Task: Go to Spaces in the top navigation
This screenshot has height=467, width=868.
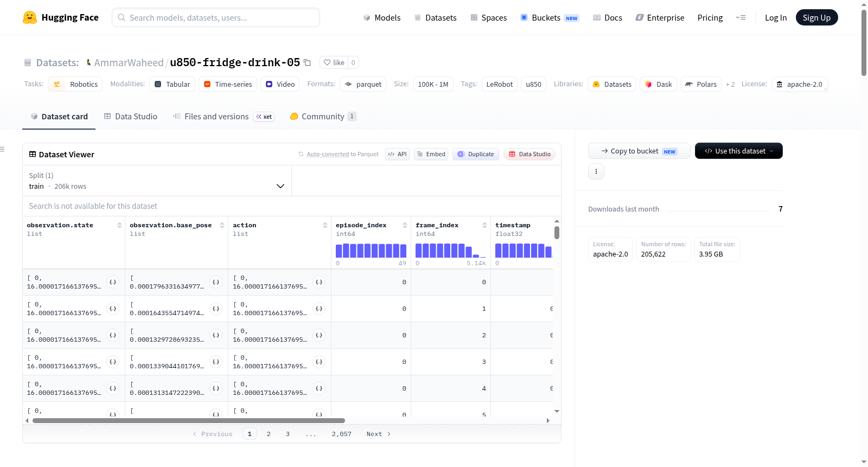Action: click(488, 17)
